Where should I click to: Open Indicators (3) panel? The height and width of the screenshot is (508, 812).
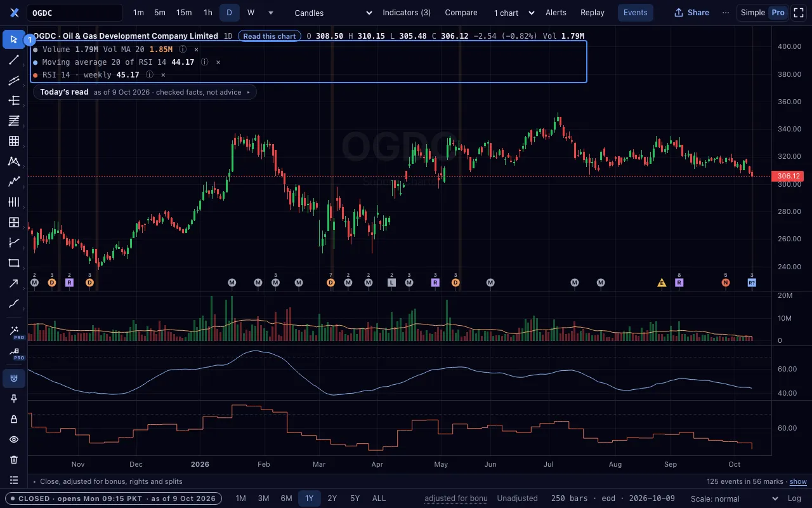coord(407,13)
